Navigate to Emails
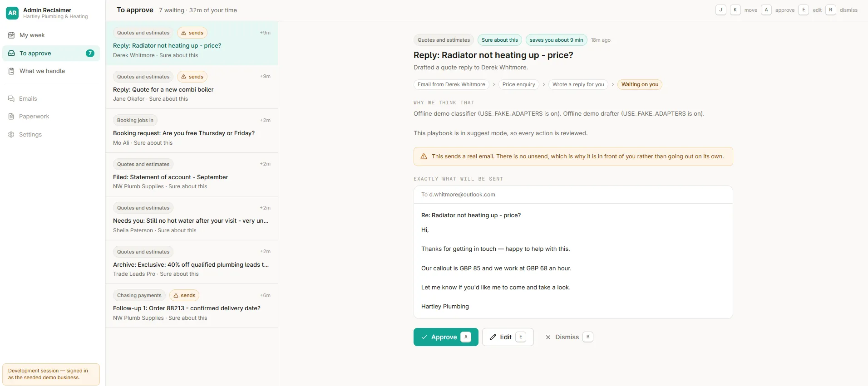The image size is (868, 386). coord(51,99)
